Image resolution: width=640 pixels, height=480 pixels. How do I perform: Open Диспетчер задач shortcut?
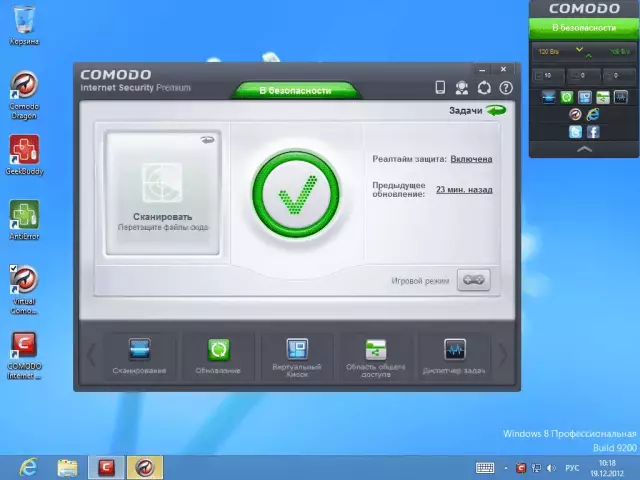click(x=454, y=357)
